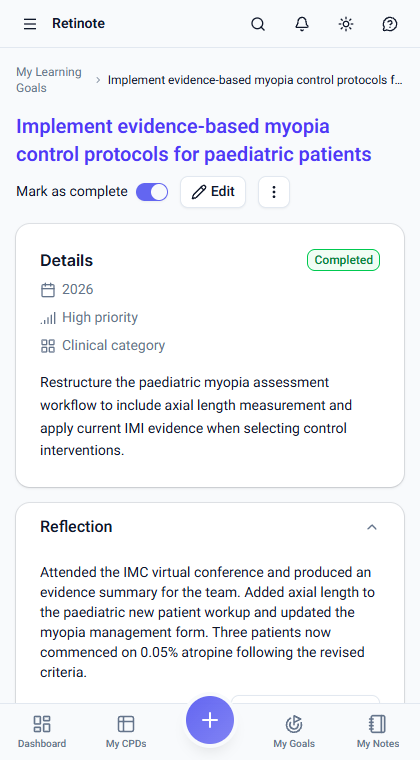Follow the My Learning Goals breadcrumb link
Screen dimensions: 420x760
[x=49, y=80]
